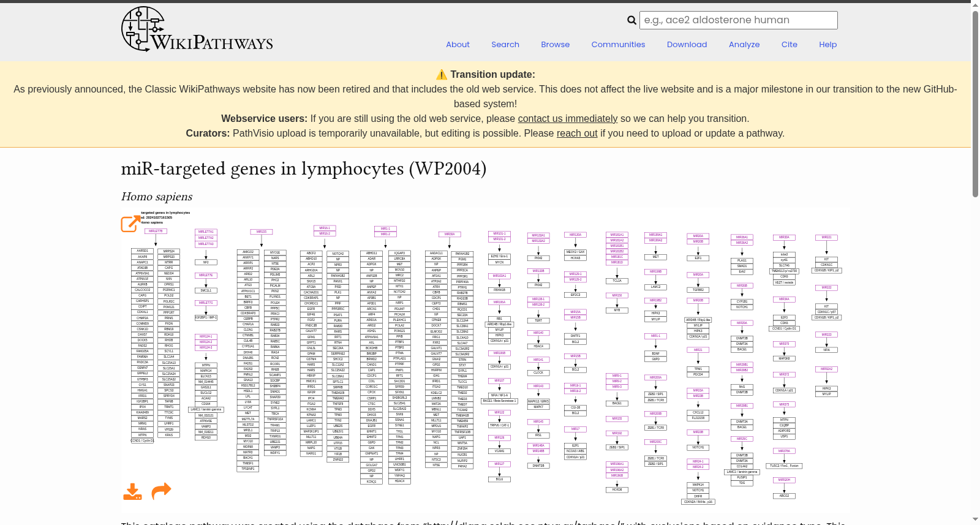The width and height of the screenshot is (980, 525).
Task: Select the MIR370 node
Action: [784, 344]
